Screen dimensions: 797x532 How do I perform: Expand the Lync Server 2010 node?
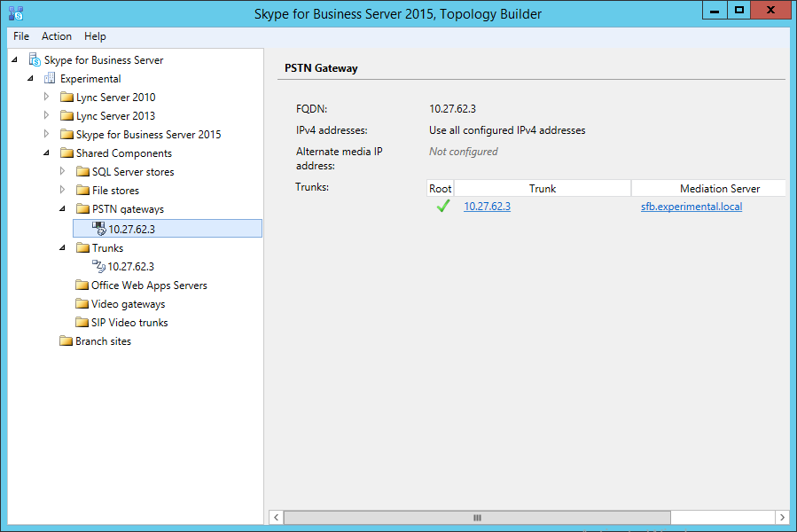tap(47, 98)
